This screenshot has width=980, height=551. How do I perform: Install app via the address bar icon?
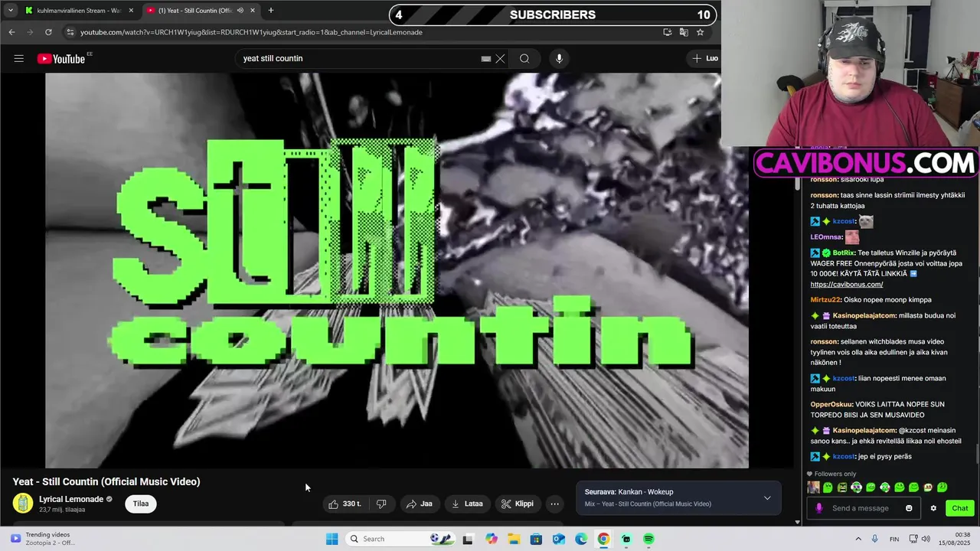[x=668, y=32]
